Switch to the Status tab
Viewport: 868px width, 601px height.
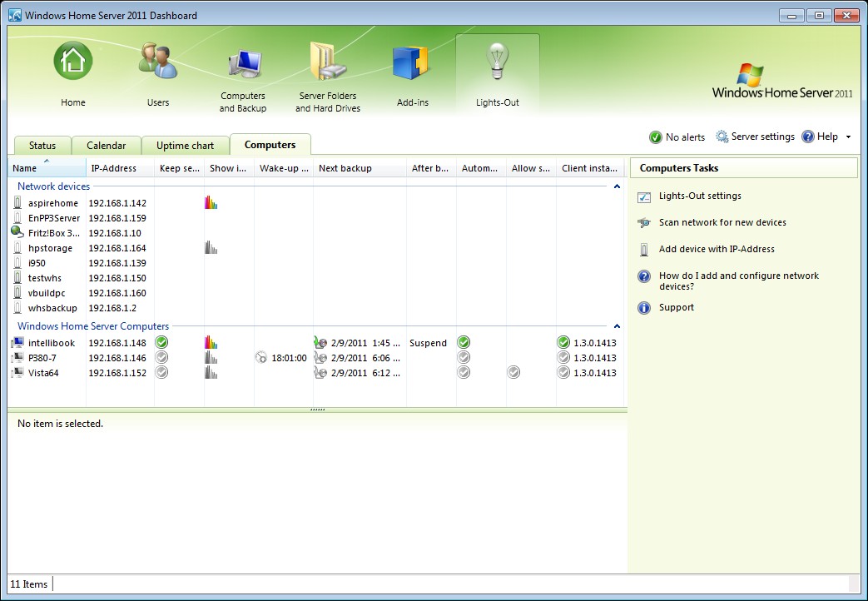coord(42,146)
